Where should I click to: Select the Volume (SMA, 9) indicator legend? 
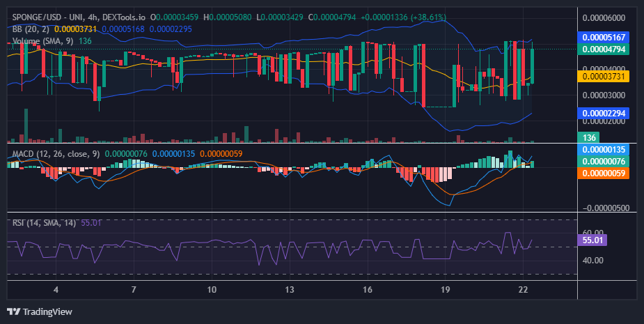point(44,41)
